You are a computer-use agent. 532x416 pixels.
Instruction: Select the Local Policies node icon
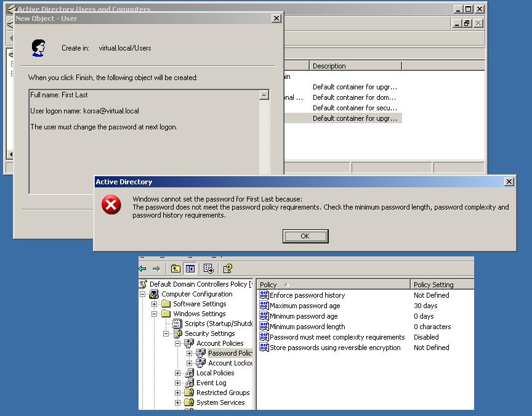tap(189, 372)
